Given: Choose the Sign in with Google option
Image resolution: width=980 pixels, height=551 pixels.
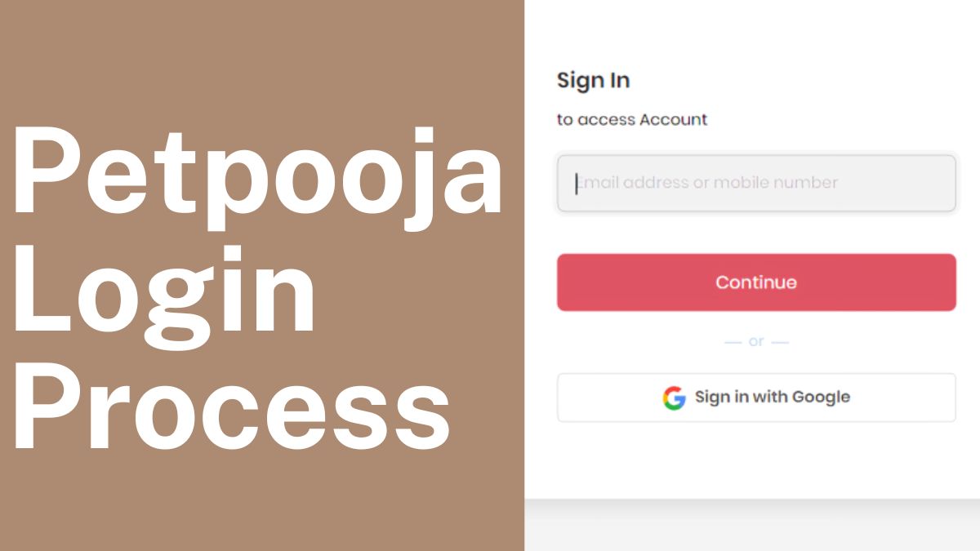Looking at the screenshot, I should [x=755, y=397].
